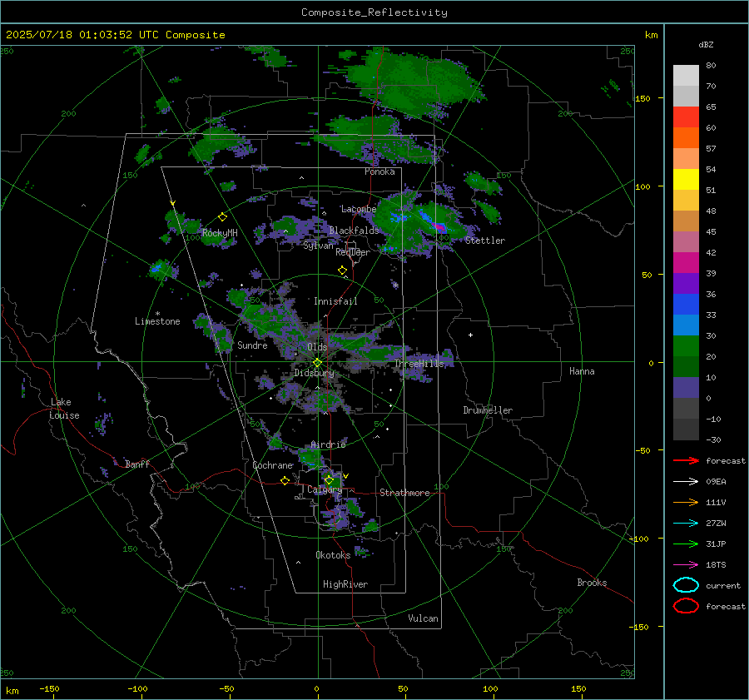Click the 'Limestone' map label
Viewport: 749px width, 700px height.
click(x=157, y=321)
